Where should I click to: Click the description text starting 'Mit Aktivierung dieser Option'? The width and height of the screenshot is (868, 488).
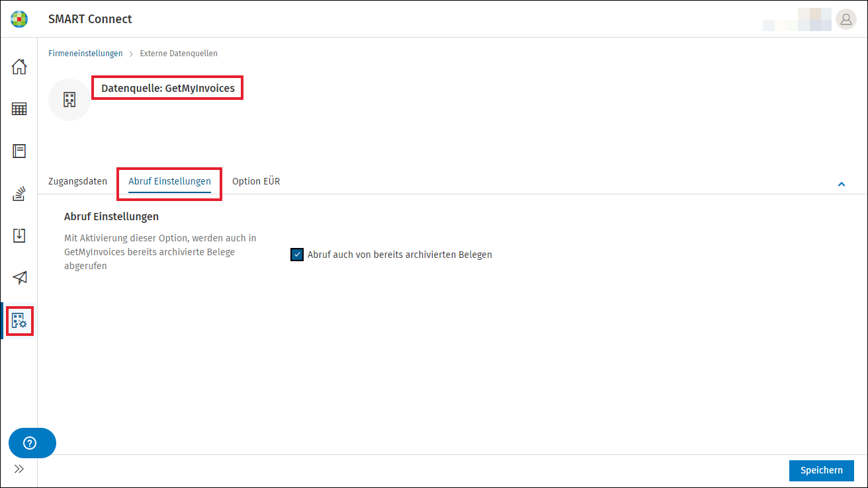click(160, 252)
